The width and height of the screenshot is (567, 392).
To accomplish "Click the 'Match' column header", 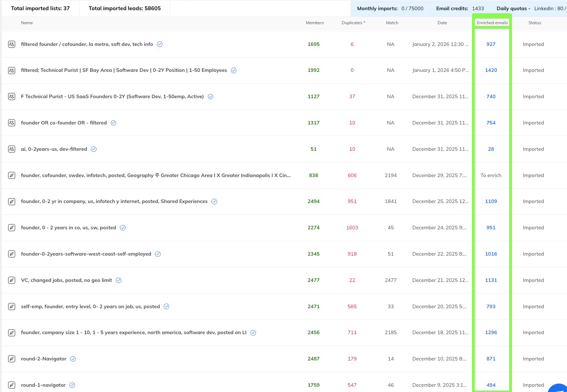I will click(x=392, y=23).
